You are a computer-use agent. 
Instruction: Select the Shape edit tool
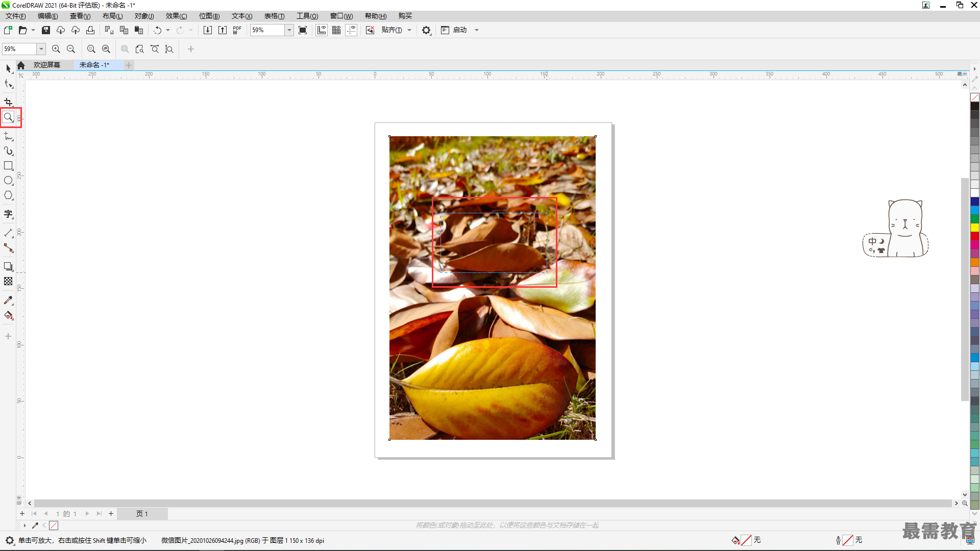tap(8, 84)
